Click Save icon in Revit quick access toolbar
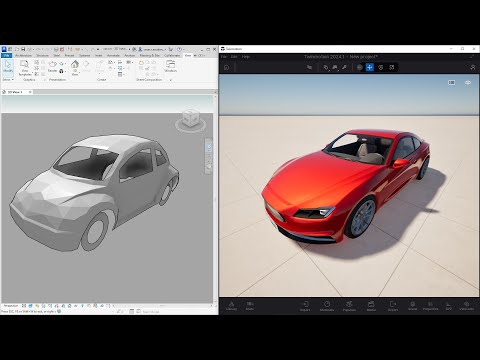This screenshot has width=480, height=360. point(23,49)
